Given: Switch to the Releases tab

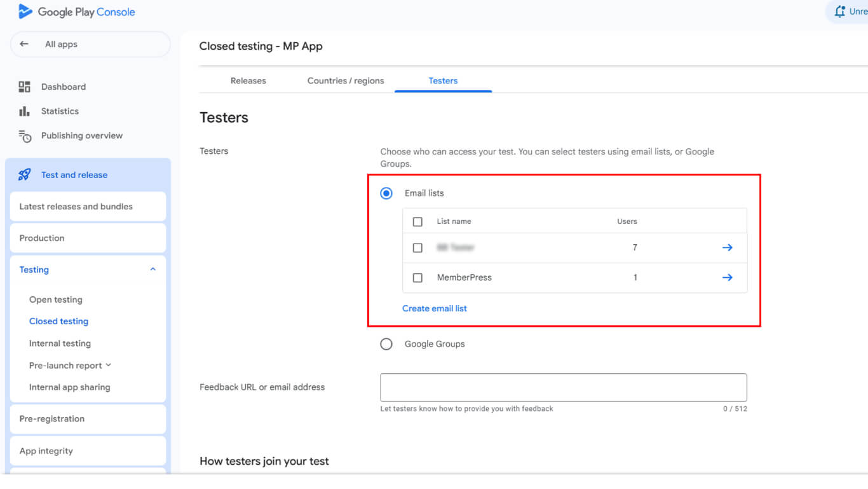Looking at the screenshot, I should click(248, 81).
